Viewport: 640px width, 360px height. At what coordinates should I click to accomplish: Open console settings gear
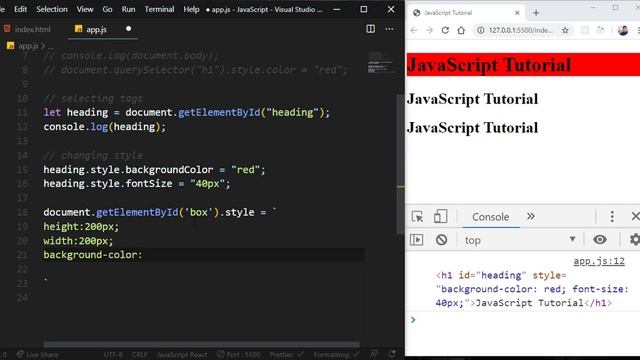pos(634,240)
